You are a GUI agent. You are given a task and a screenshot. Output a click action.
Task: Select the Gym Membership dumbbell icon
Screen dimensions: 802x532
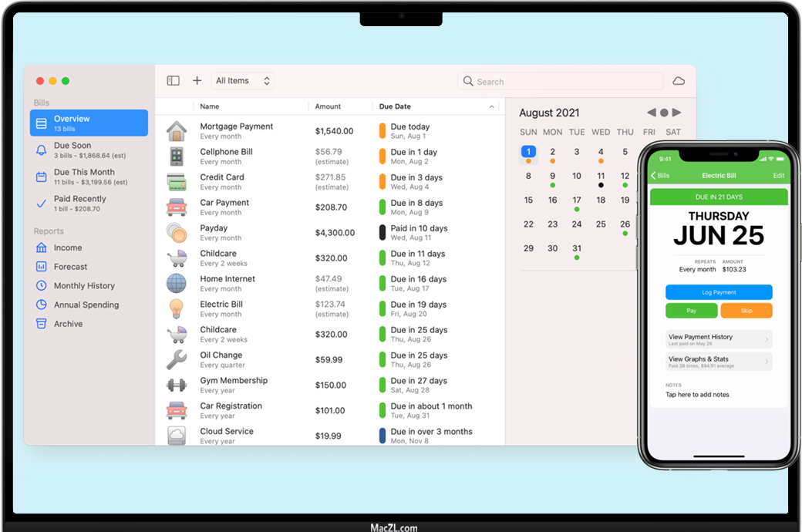pos(177,386)
